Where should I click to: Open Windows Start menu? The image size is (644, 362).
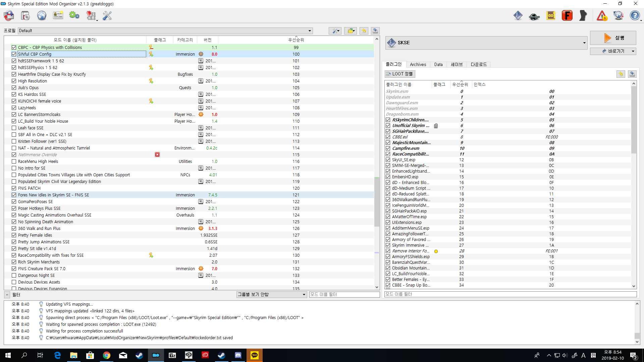tap(8, 355)
